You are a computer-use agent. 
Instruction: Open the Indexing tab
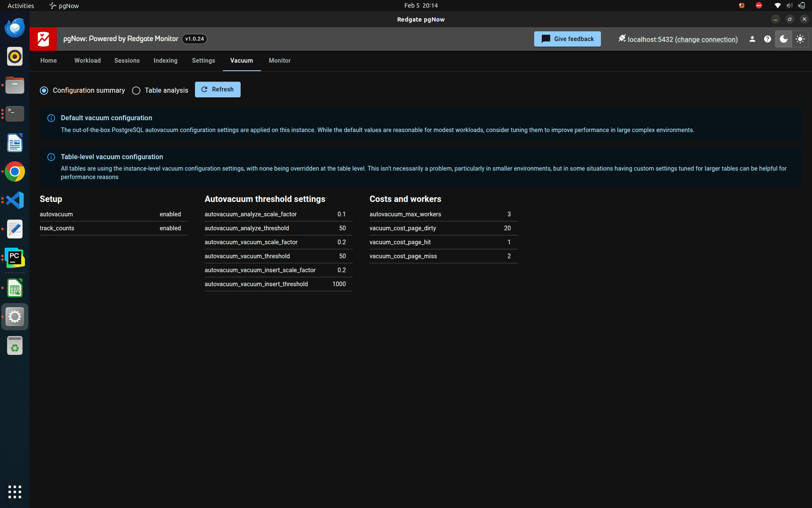pos(165,61)
